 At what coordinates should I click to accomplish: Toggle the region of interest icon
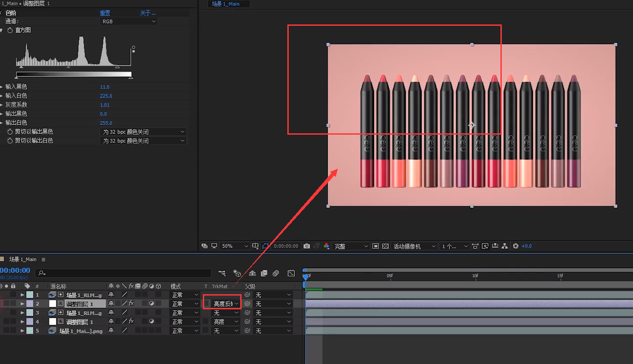[x=266, y=246]
